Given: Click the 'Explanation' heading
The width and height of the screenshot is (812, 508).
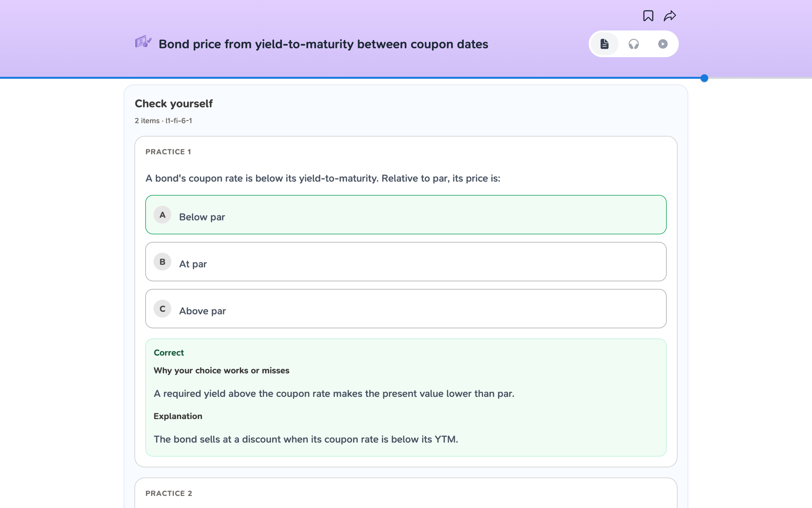Looking at the screenshot, I should tap(178, 416).
